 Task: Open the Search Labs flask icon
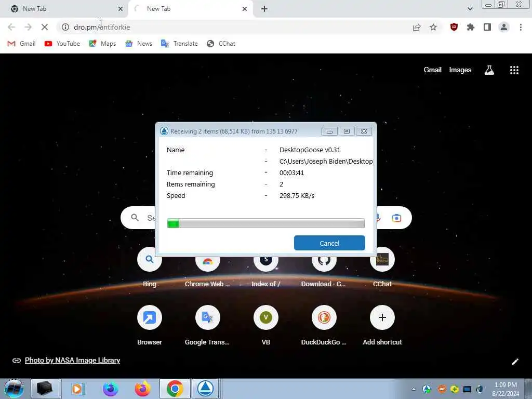pyautogui.click(x=489, y=70)
